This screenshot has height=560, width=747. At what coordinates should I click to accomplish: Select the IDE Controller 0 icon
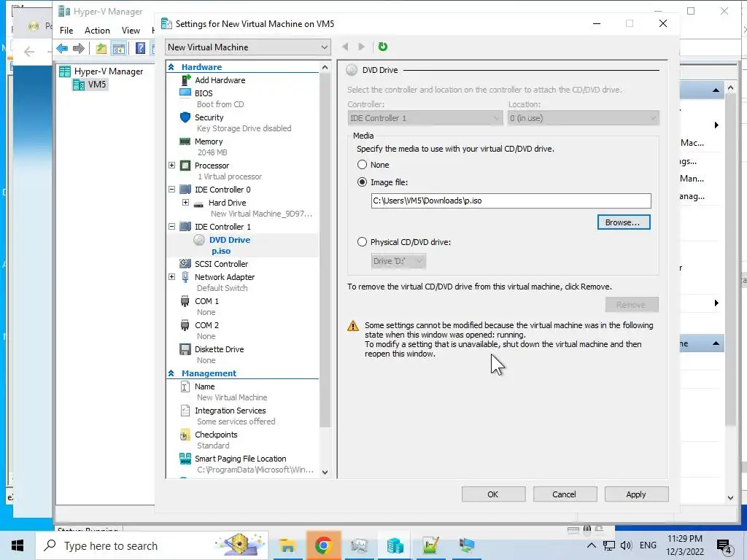coord(185,190)
